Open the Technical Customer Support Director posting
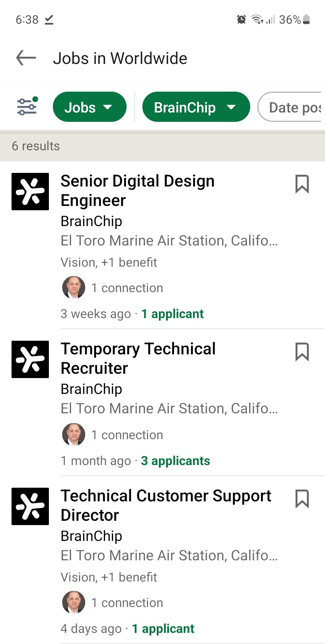325x644 pixels. (166, 505)
